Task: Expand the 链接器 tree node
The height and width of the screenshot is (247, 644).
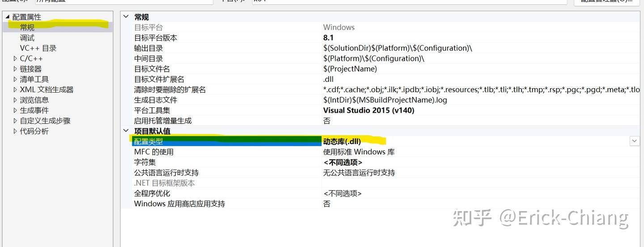Action: [x=15, y=69]
